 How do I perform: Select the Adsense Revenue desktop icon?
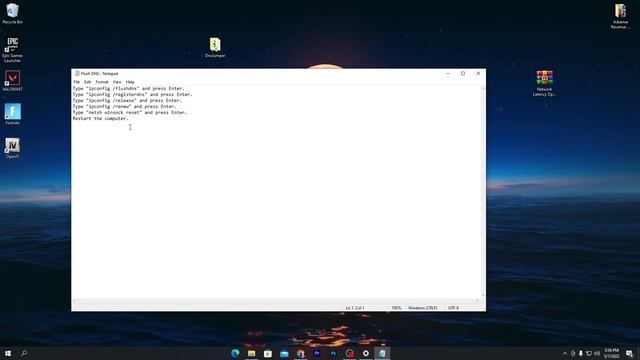[x=620, y=16]
